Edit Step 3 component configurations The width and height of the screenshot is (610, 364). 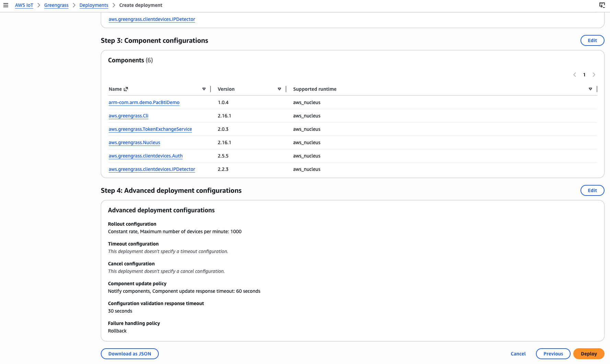coord(592,40)
